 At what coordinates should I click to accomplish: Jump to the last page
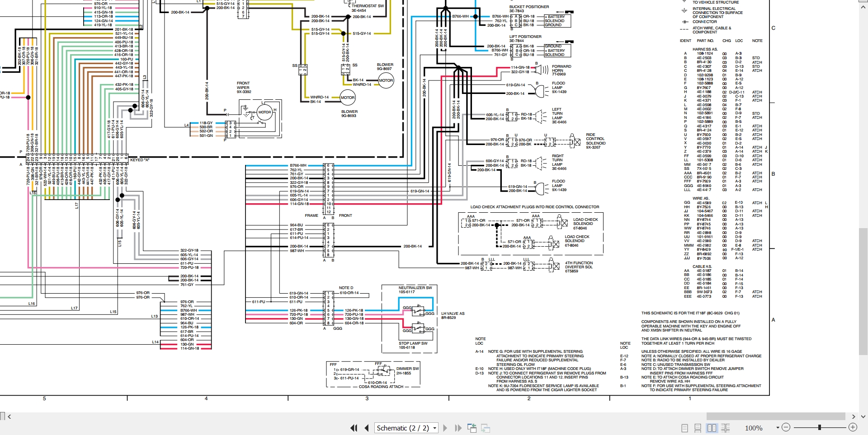(x=458, y=428)
